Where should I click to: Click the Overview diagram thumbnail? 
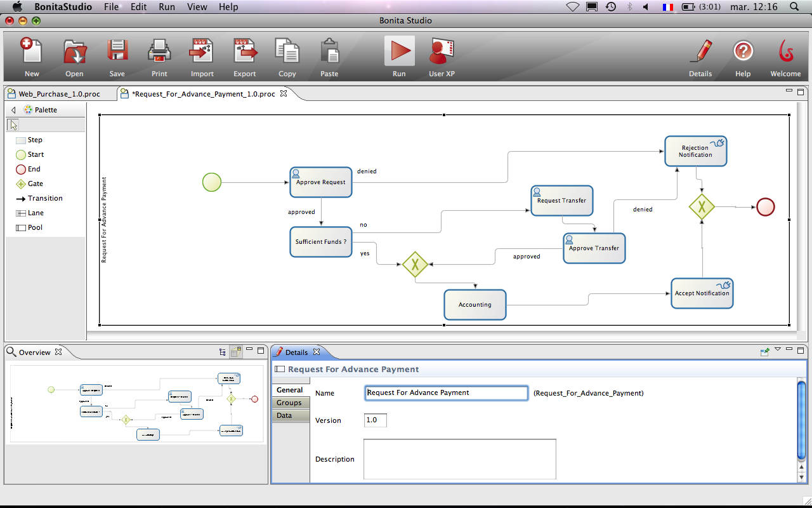point(135,404)
